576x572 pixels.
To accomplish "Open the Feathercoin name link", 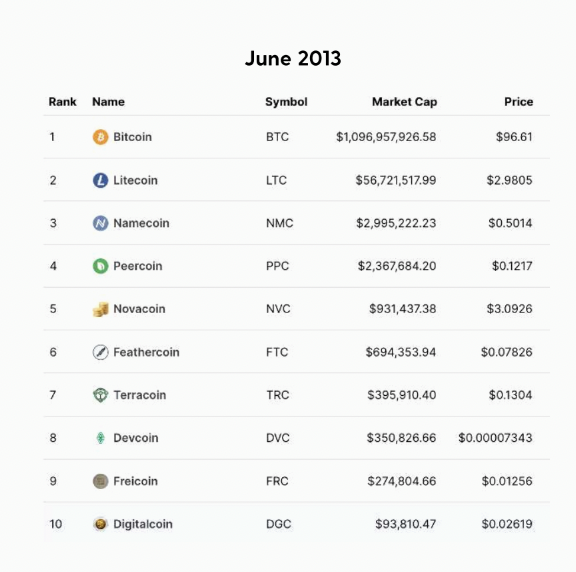I will tap(146, 352).
